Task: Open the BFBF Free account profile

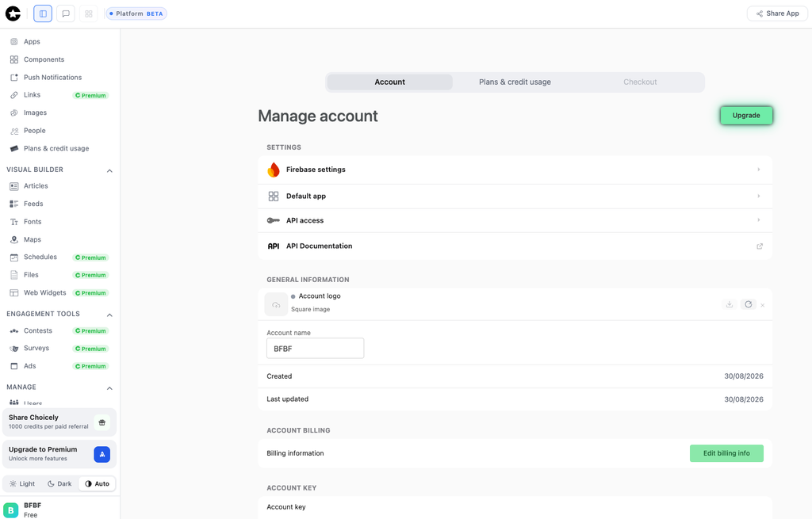Action: click(x=60, y=509)
